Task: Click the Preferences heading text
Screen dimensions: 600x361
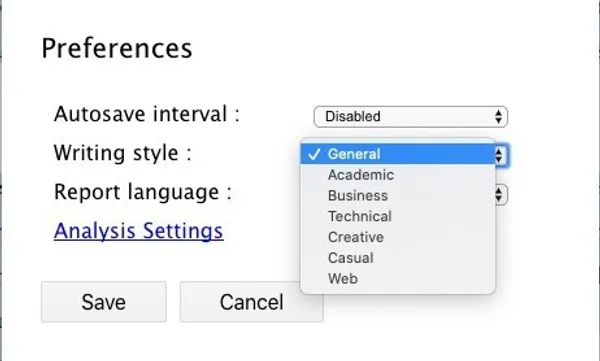Action: 117,49
